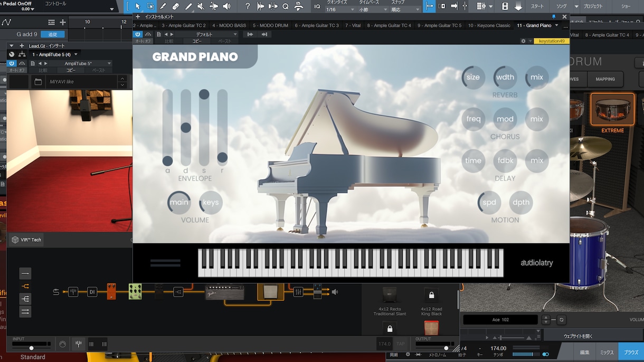644x362 pixels.
Task: Open the Edit button at bottom right
Action: pyautogui.click(x=584, y=352)
